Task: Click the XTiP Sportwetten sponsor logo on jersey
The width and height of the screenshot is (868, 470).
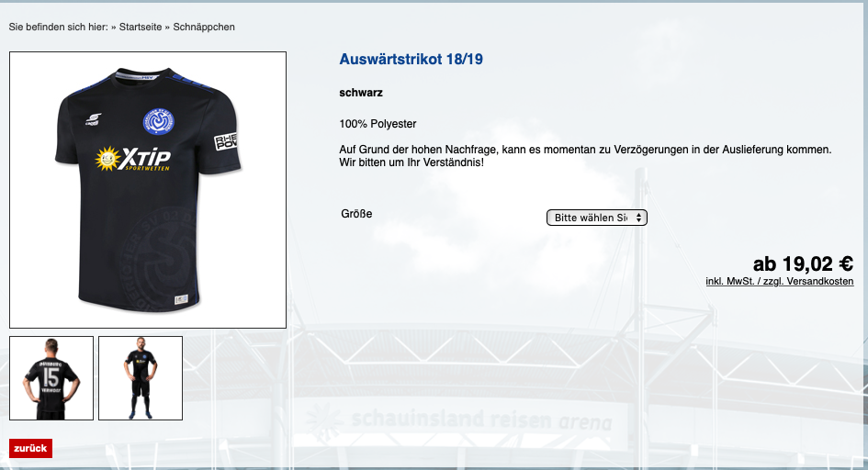Action: [133, 159]
